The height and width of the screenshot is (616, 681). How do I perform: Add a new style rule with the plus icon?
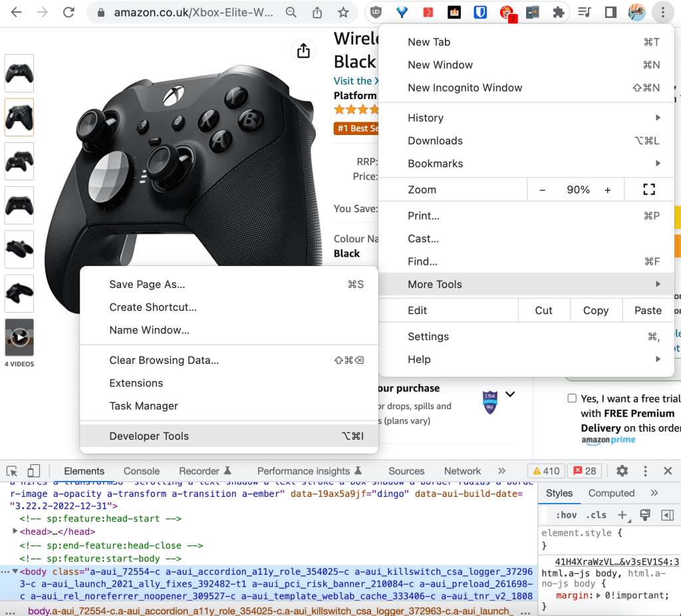621,514
